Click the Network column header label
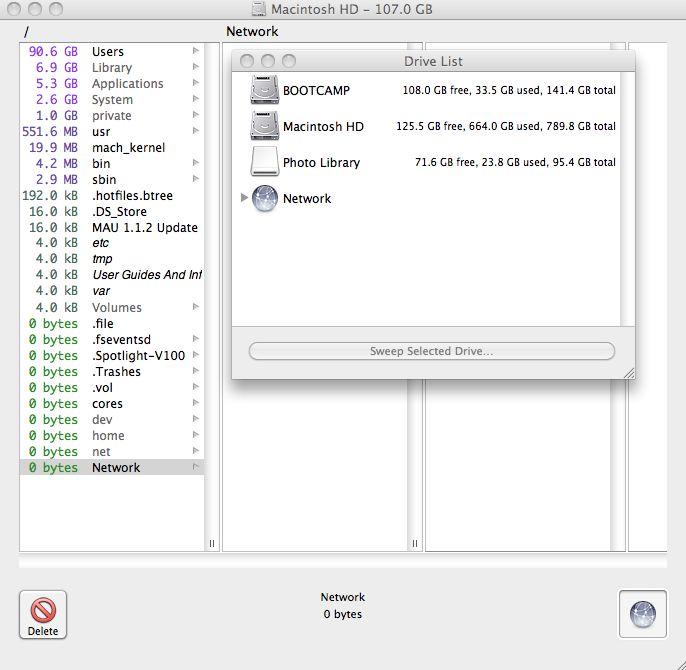 (252, 32)
